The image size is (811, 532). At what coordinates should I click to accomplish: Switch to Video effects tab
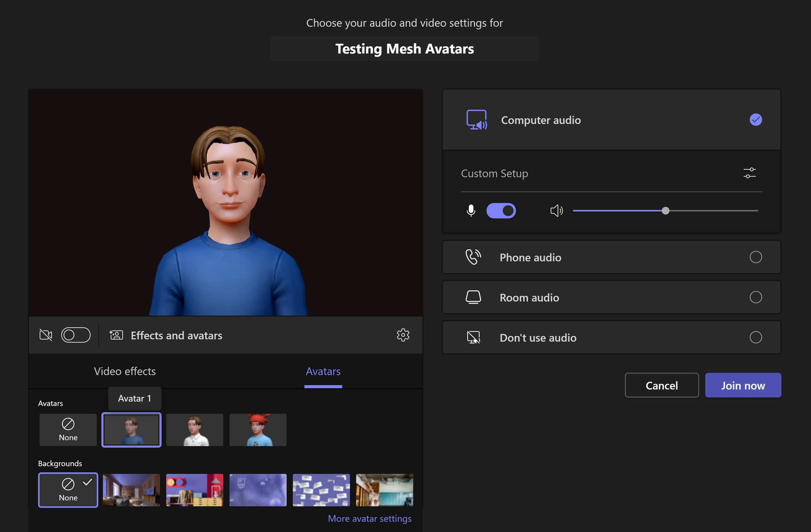tap(125, 371)
